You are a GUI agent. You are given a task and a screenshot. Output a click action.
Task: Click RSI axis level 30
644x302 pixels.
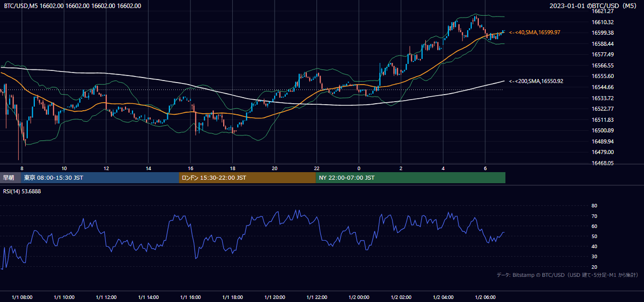[x=594, y=257]
